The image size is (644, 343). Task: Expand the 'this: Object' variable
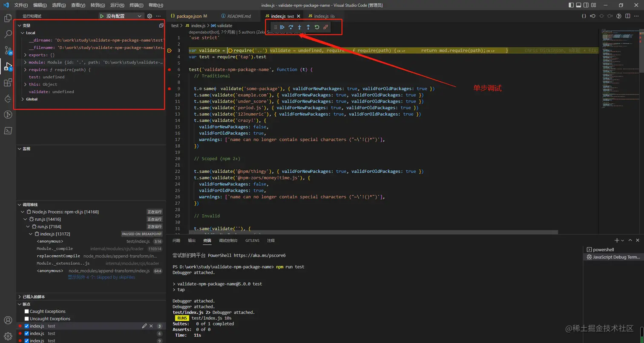click(25, 84)
